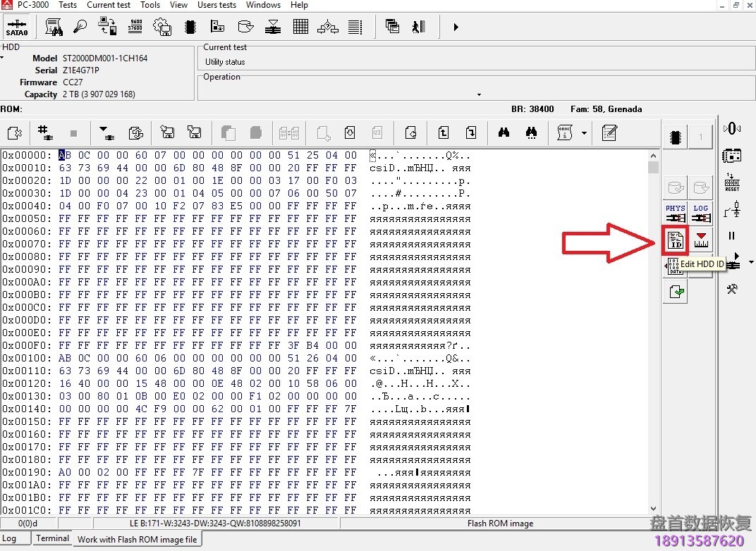This screenshot has width=756, height=551.
Task: Click the 9600/57600 baud rate icon
Action: pos(135,27)
